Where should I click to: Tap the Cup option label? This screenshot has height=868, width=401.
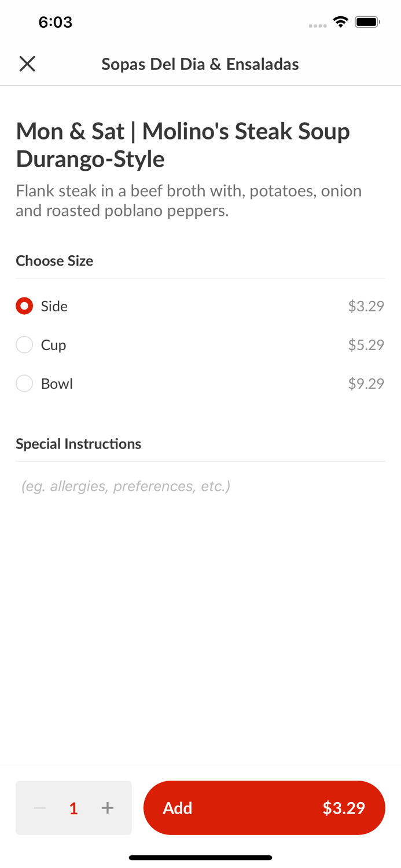tap(53, 345)
